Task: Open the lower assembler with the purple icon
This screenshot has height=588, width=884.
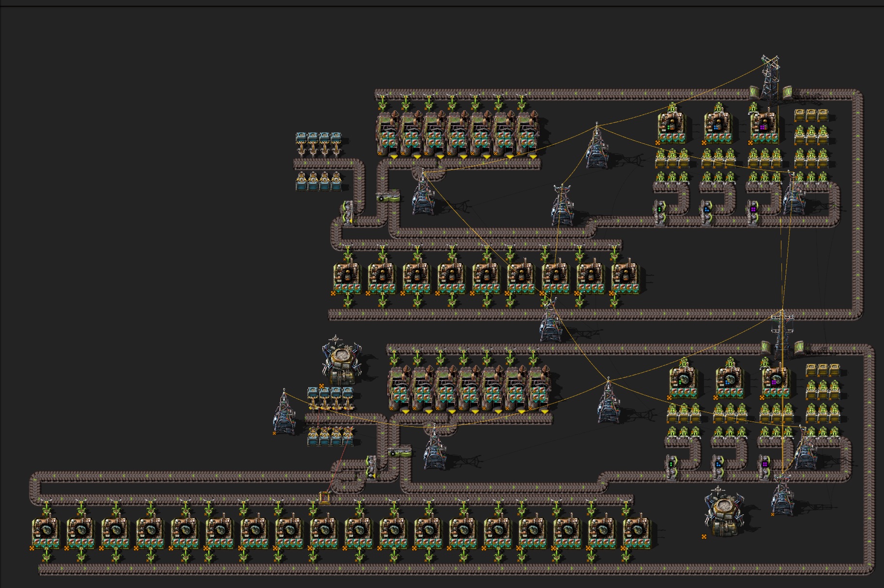Action: click(776, 382)
